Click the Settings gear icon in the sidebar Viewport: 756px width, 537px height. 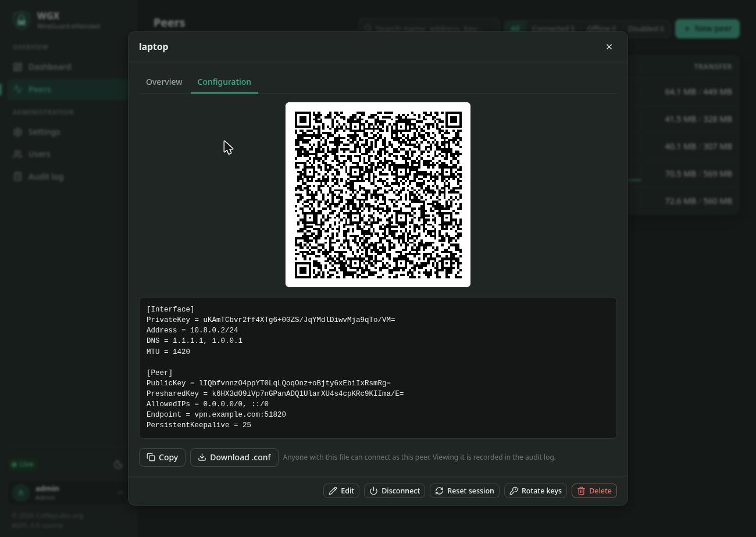tap(18, 132)
